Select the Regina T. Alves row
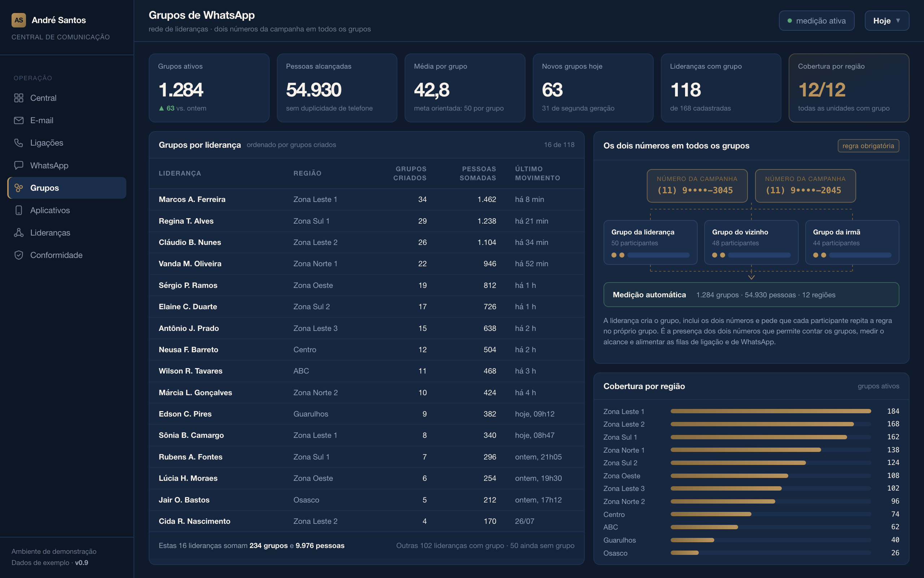This screenshot has width=924, height=578. pyautogui.click(x=367, y=221)
